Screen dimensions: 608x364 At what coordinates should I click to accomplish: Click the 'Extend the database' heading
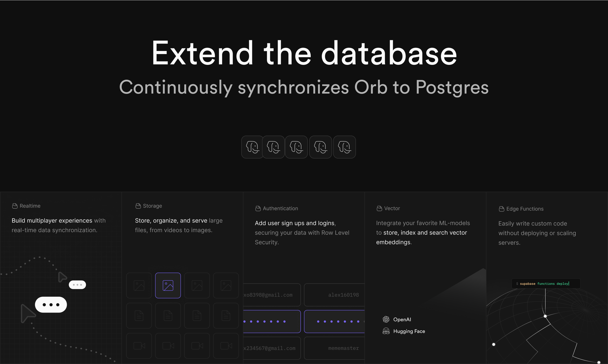click(x=304, y=53)
